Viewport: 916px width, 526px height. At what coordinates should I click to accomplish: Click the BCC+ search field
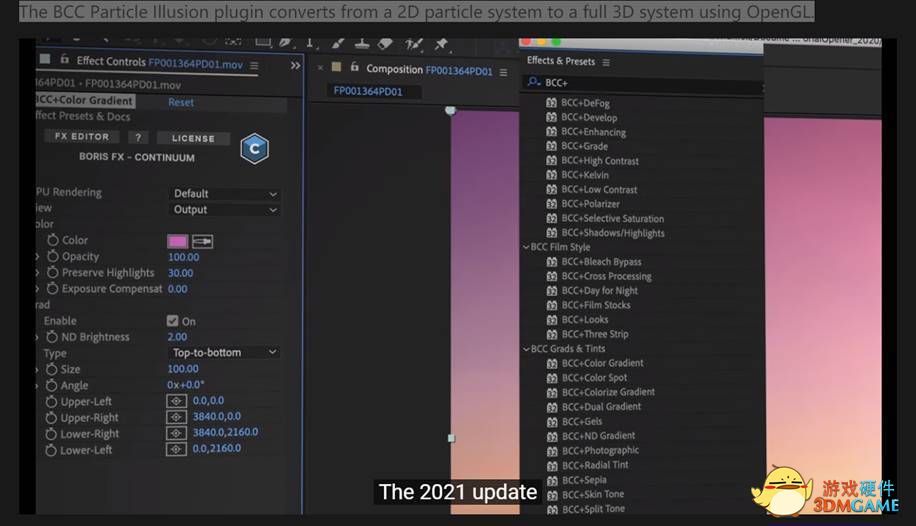(643, 83)
